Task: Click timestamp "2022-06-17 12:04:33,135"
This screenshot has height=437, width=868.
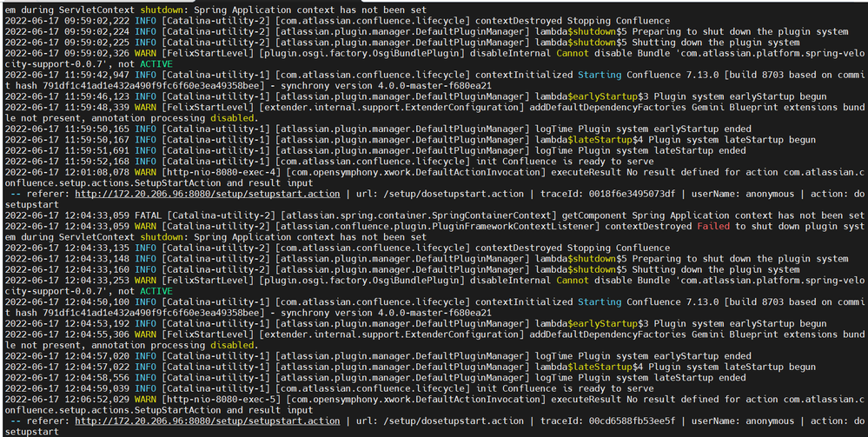Action: click(67, 248)
